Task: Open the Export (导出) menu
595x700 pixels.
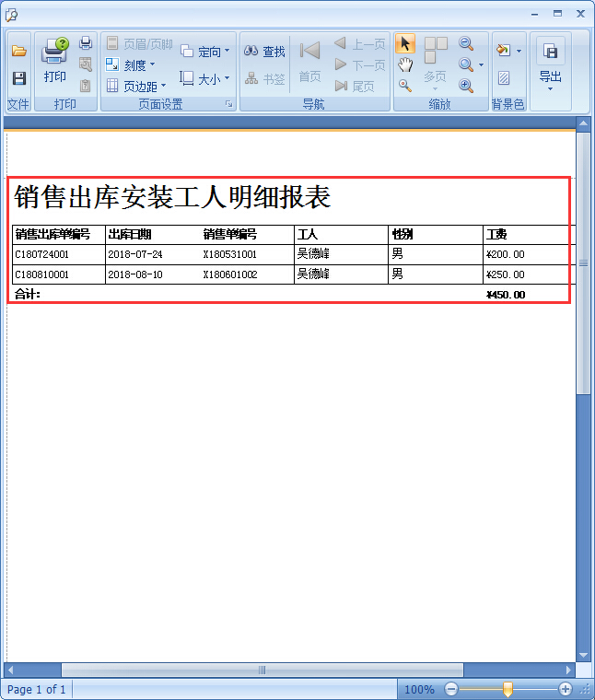Action: (550, 63)
